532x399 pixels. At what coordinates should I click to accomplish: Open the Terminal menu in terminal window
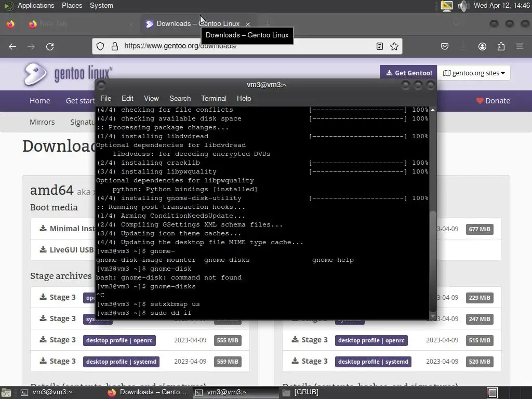click(x=214, y=98)
